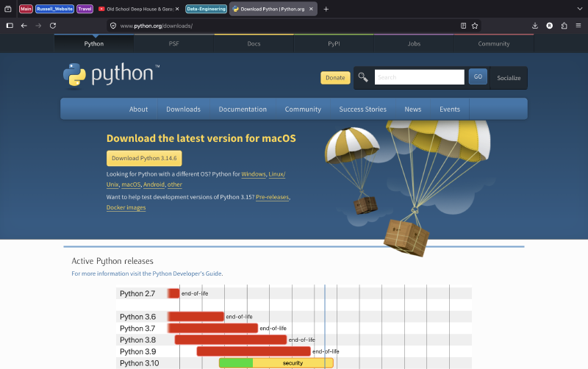Reload the page with the refresh icon
The width and height of the screenshot is (588, 369).
click(x=53, y=26)
